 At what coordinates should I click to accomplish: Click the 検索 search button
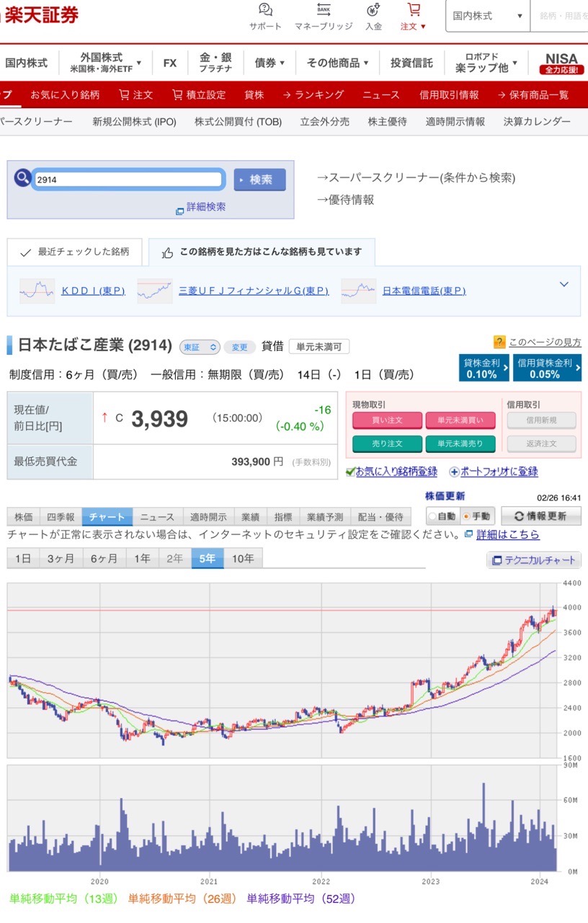[259, 180]
